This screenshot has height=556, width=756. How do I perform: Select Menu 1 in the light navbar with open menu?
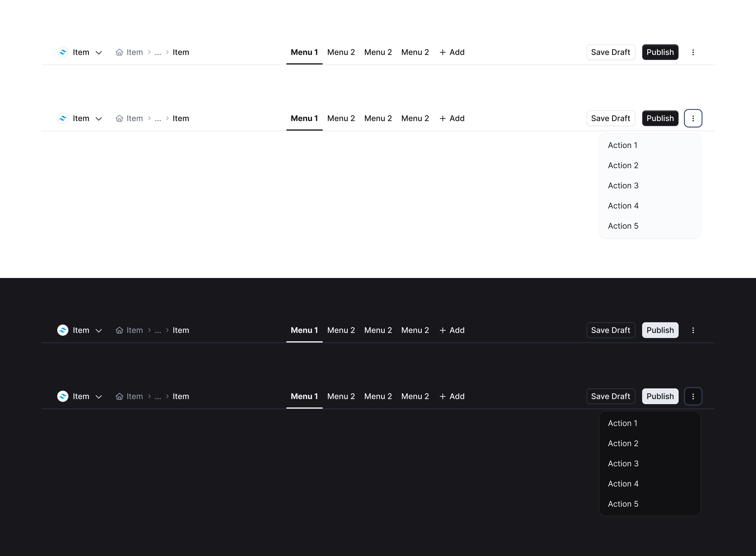304,118
